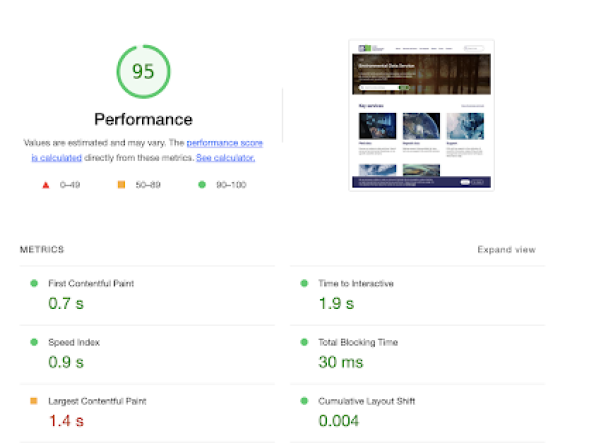Click the 1.4 s metric value
The width and height of the screenshot is (590, 443).
tap(66, 421)
